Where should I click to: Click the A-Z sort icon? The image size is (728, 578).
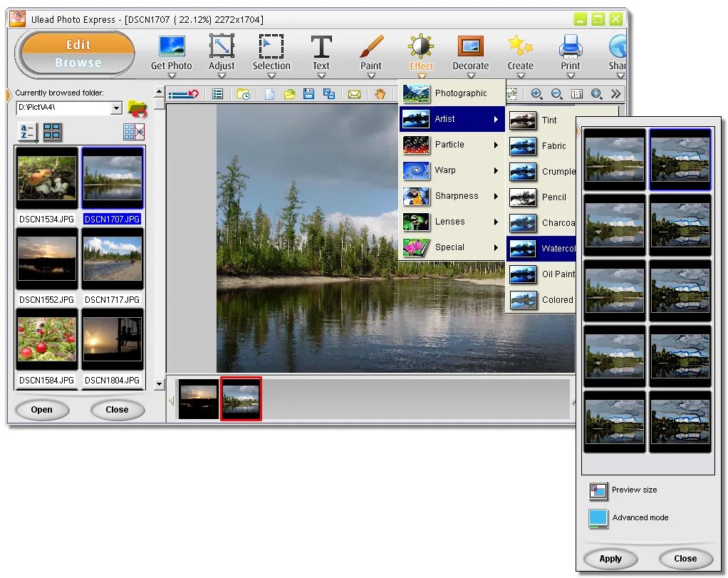tap(27, 131)
